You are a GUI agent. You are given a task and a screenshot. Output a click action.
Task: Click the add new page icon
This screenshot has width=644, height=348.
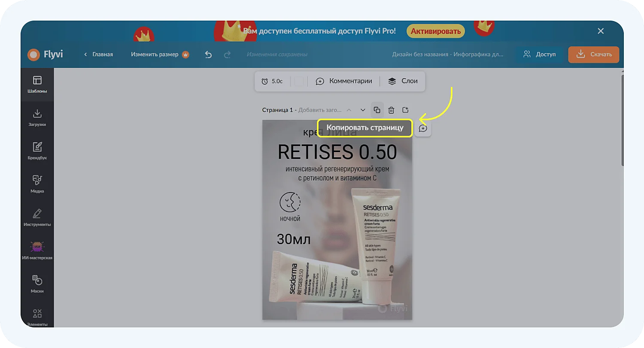(x=405, y=110)
